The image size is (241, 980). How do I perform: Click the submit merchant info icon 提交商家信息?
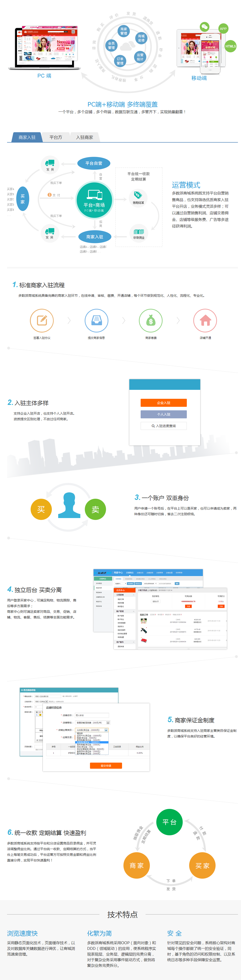pos(96,320)
